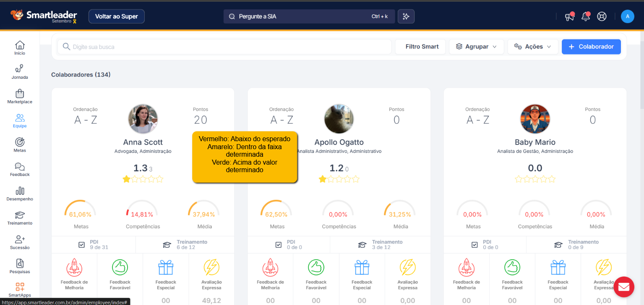
Task: Click Baby Mario's PDI checkbox item
Action: click(x=486, y=245)
